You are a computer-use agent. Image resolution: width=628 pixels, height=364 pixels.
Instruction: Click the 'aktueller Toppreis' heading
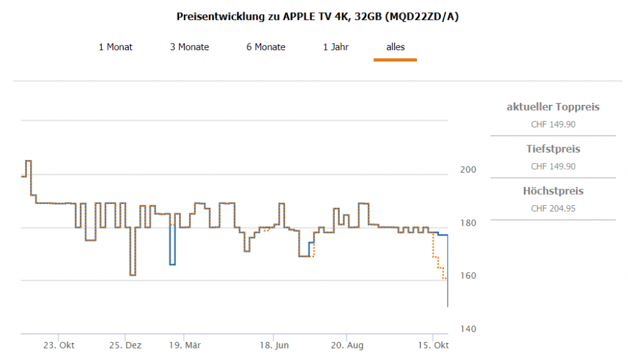[553, 107]
